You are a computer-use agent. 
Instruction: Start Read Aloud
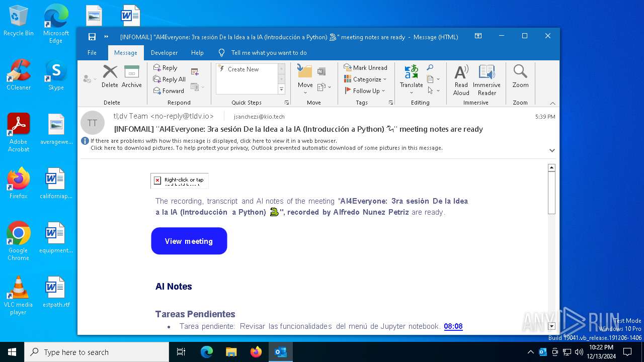coord(461,80)
